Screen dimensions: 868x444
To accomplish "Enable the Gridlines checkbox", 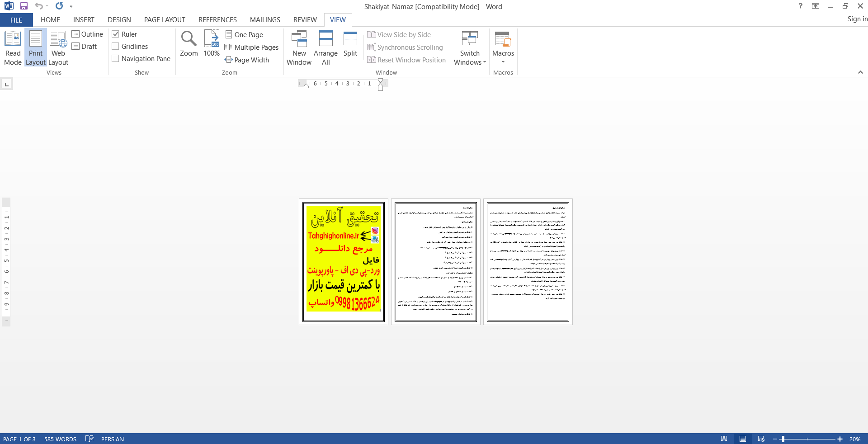I will (115, 47).
